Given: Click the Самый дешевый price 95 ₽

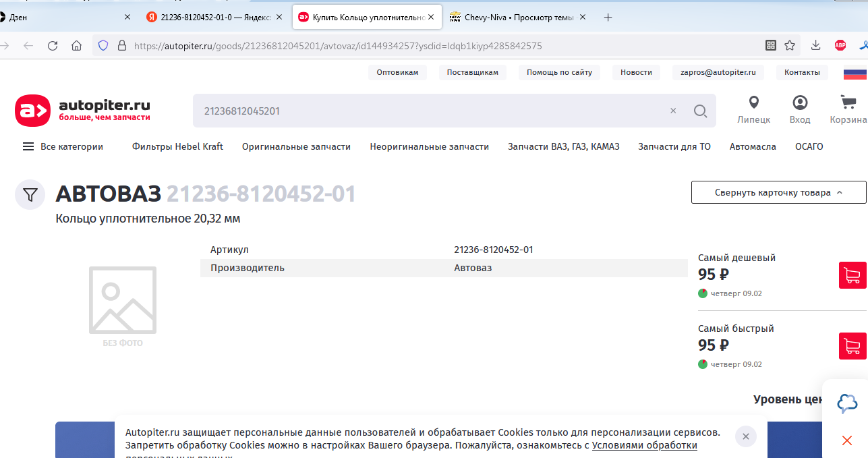Looking at the screenshot, I should (714, 275).
